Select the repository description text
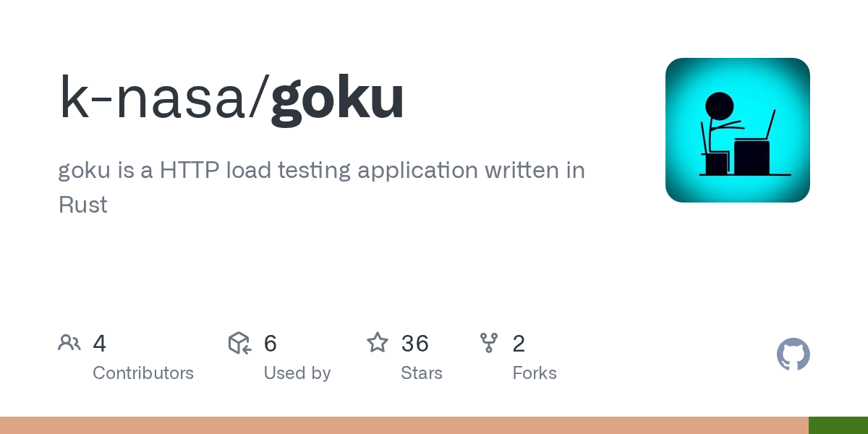The height and width of the screenshot is (434, 868). pos(321,171)
